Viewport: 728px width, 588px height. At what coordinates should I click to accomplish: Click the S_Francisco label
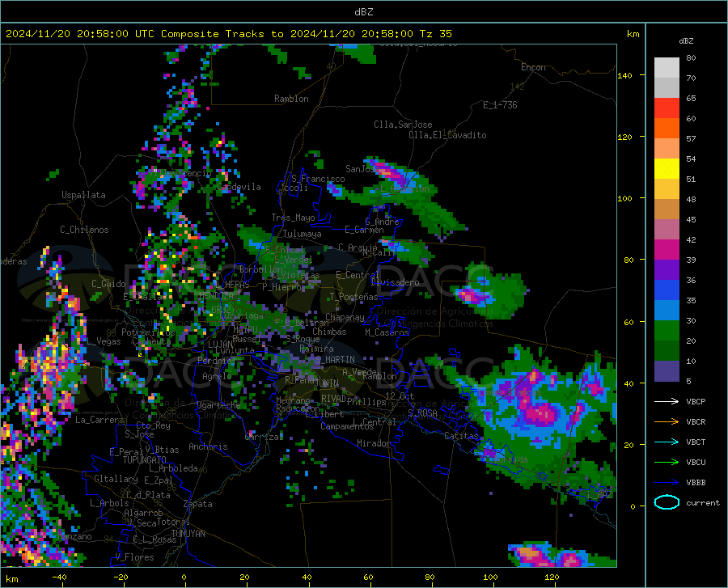[x=318, y=179]
